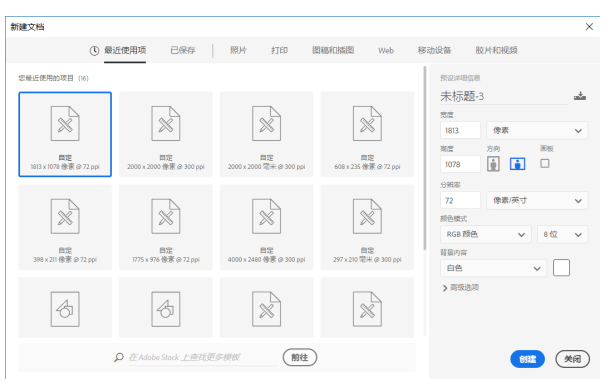Select the 4000 x 2480 像素 preset

(267, 227)
